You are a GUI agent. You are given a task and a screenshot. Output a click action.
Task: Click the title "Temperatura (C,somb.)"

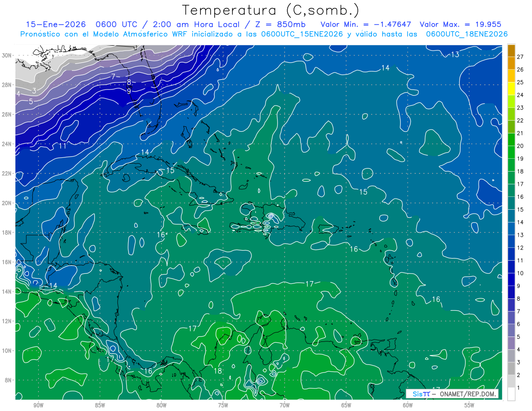(271, 11)
